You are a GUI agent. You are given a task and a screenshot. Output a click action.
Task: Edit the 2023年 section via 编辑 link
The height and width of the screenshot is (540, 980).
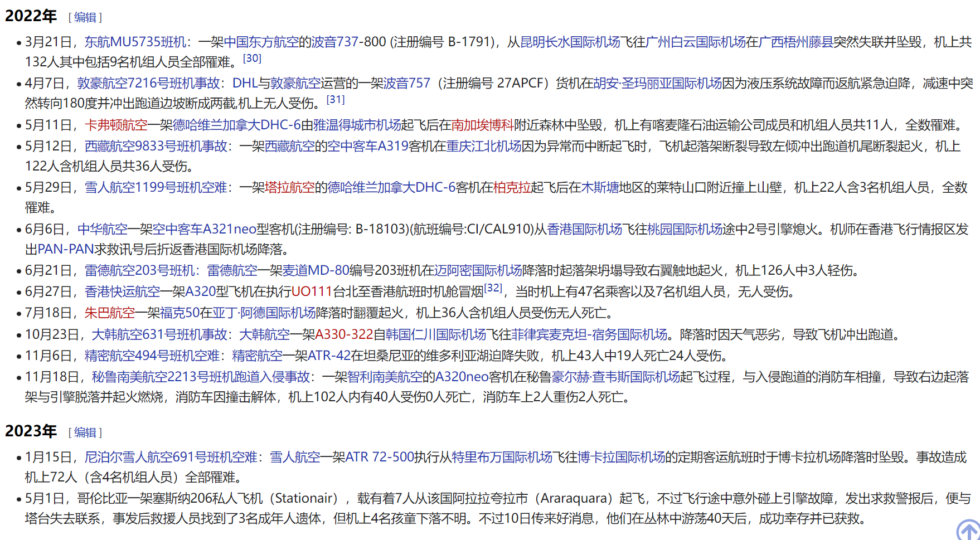pos(85,432)
